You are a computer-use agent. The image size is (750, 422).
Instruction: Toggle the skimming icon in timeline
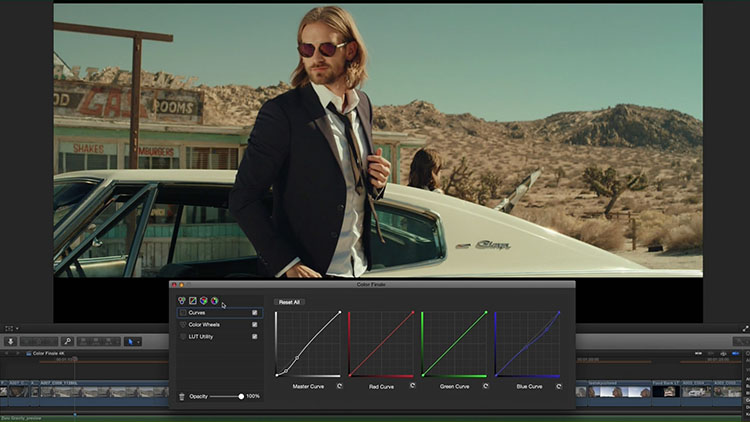pos(698,353)
